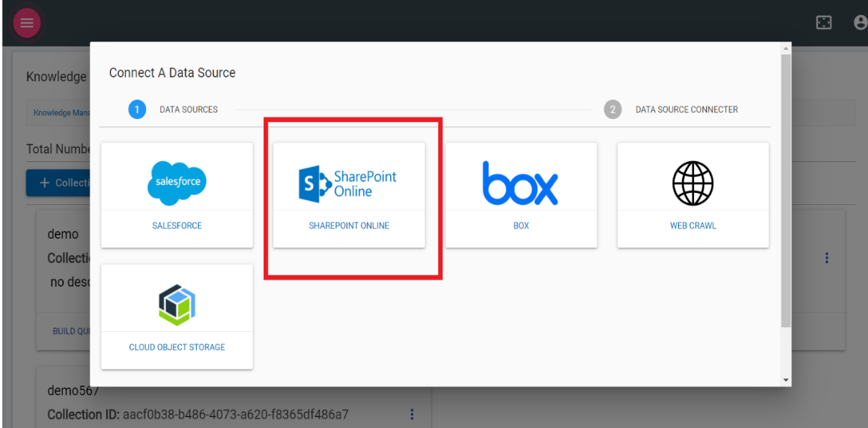This screenshot has width=868, height=428.
Task: Click the Build Query link
Action: 69,331
